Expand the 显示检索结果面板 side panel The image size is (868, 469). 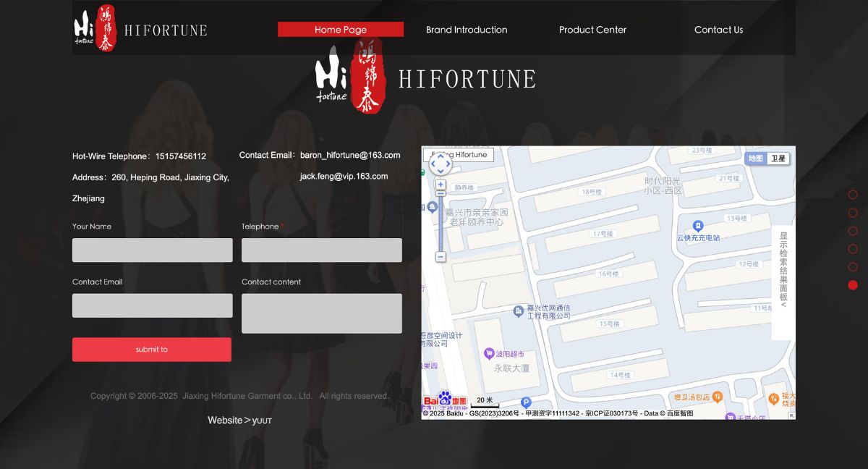783,282
